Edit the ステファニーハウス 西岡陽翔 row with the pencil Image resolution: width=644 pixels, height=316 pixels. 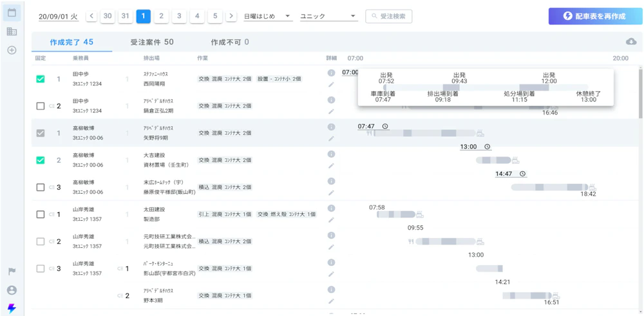coord(332,84)
